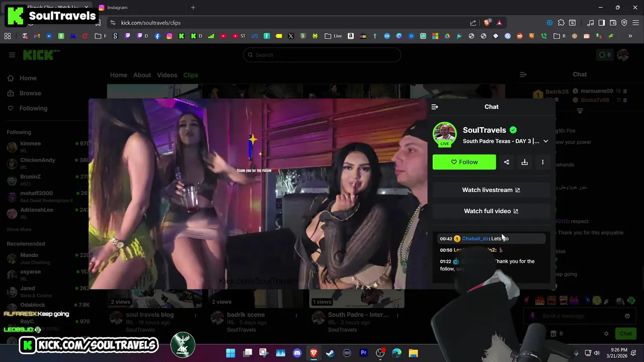Screen dimensions: 644x362
Task: Open ChickenAndy channel in Following list
Action: pos(48,163)
